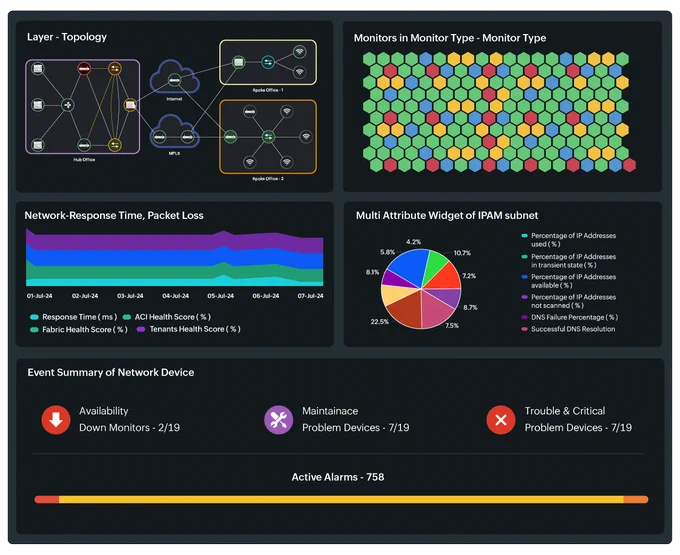Select the gray router node in Spoke Office - 2
The height and width of the screenshot is (555, 680).
coord(249,112)
